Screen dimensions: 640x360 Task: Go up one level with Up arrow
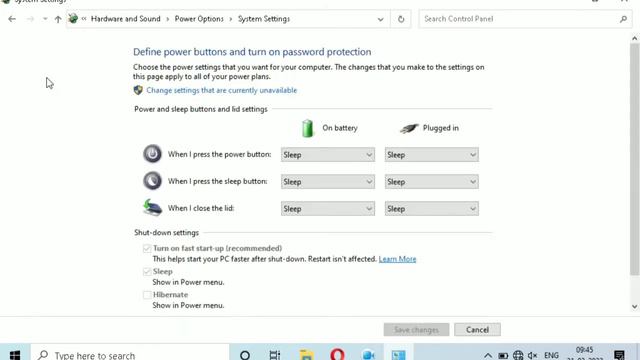(x=58, y=19)
